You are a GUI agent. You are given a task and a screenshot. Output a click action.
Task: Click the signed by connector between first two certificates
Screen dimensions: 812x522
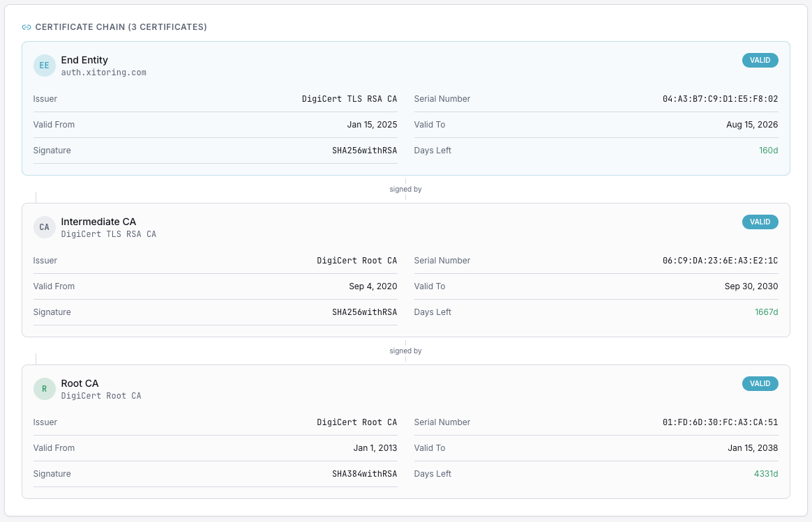tap(405, 189)
